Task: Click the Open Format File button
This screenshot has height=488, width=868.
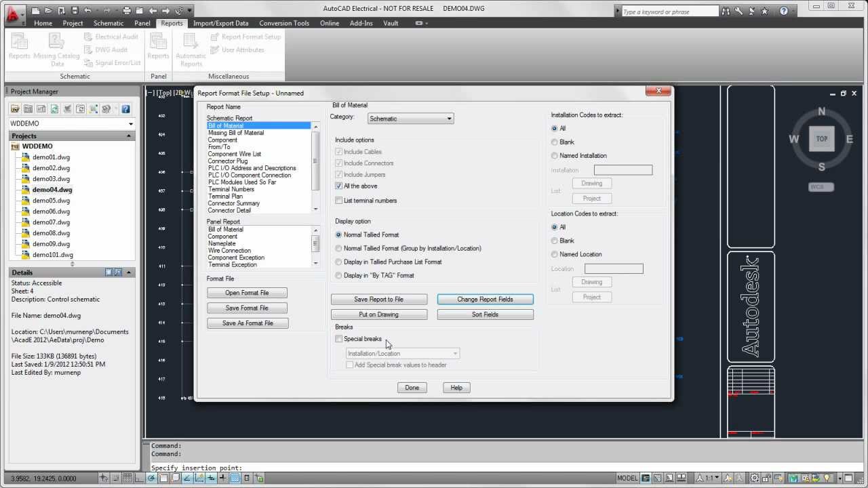Action: [248, 293]
